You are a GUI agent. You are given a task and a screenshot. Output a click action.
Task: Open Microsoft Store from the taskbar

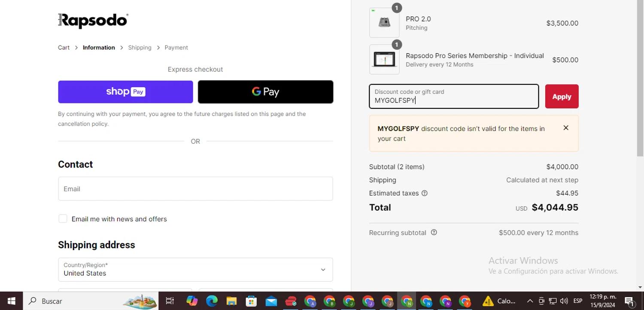point(251,301)
